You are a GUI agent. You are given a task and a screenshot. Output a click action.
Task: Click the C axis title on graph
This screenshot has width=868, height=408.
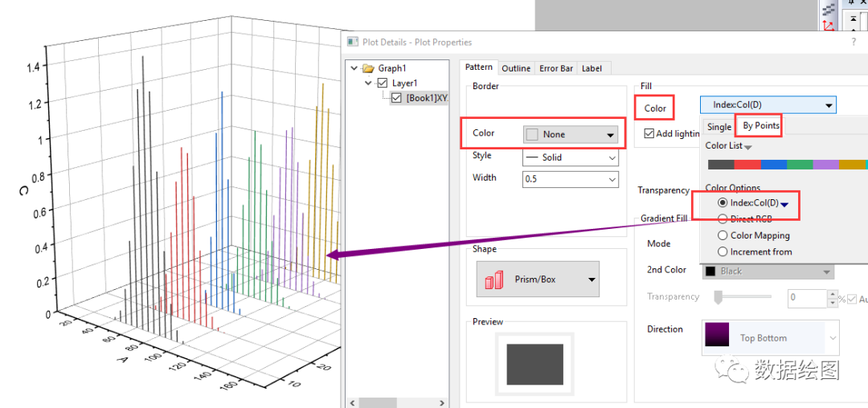click(24, 190)
